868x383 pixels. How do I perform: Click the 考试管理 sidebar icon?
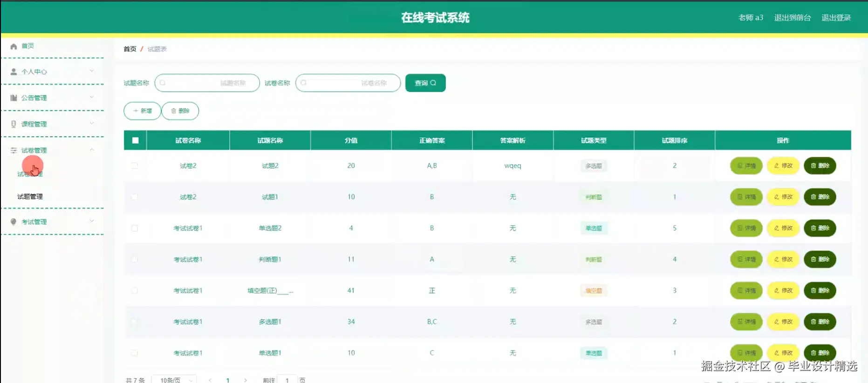[x=14, y=222]
